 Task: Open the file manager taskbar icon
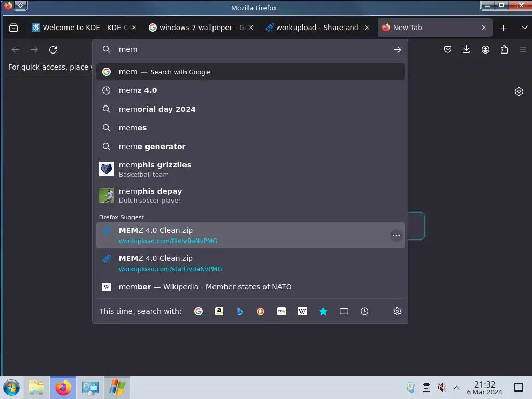point(37,388)
